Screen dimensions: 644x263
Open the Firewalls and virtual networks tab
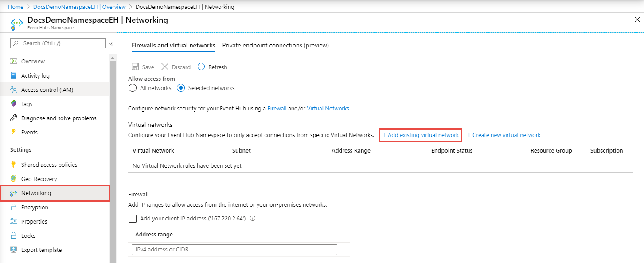173,45
